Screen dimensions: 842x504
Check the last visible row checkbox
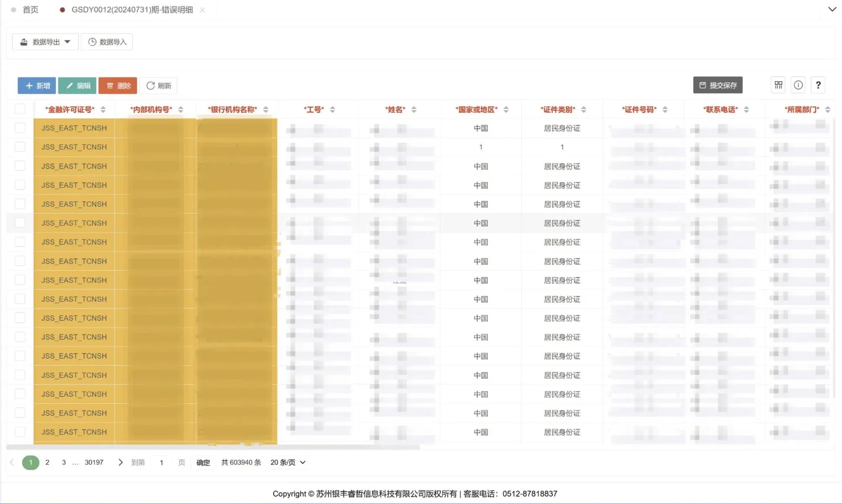pyautogui.click(x=20, y=432)
